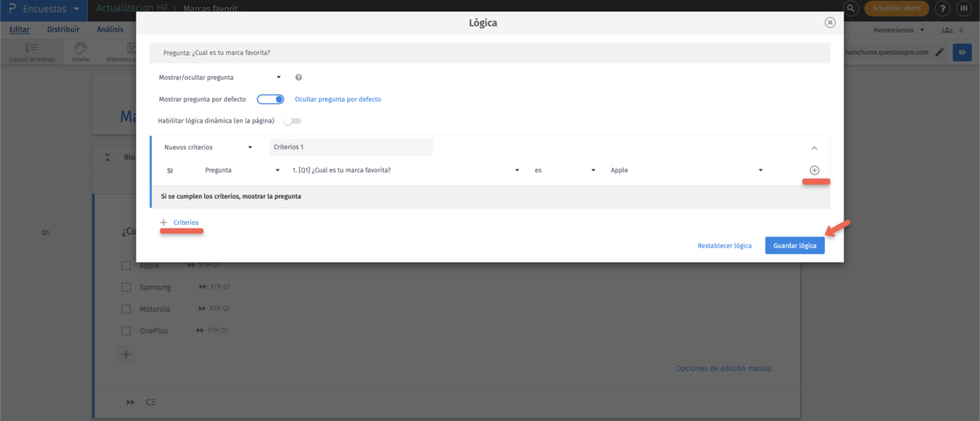
Task: Open the question selector showing [Q1] ¿Cual es tu marca favorita?
Action: (405, 170)
